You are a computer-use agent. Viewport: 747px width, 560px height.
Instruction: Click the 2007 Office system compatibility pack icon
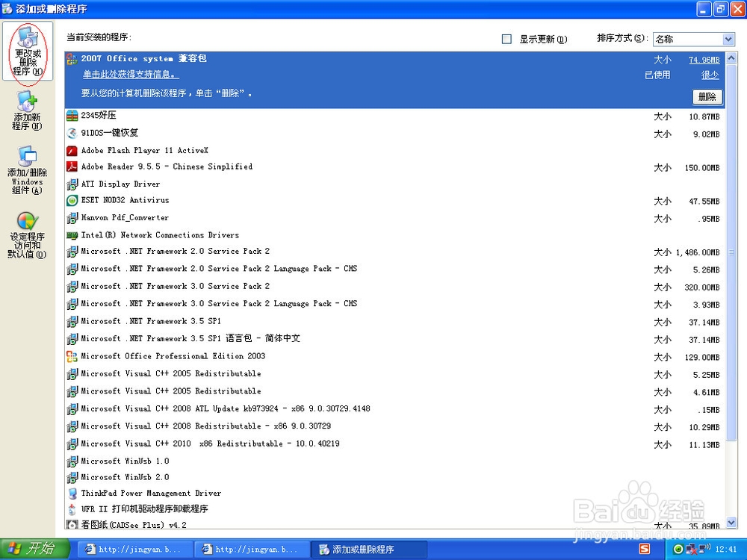point(72,59)
